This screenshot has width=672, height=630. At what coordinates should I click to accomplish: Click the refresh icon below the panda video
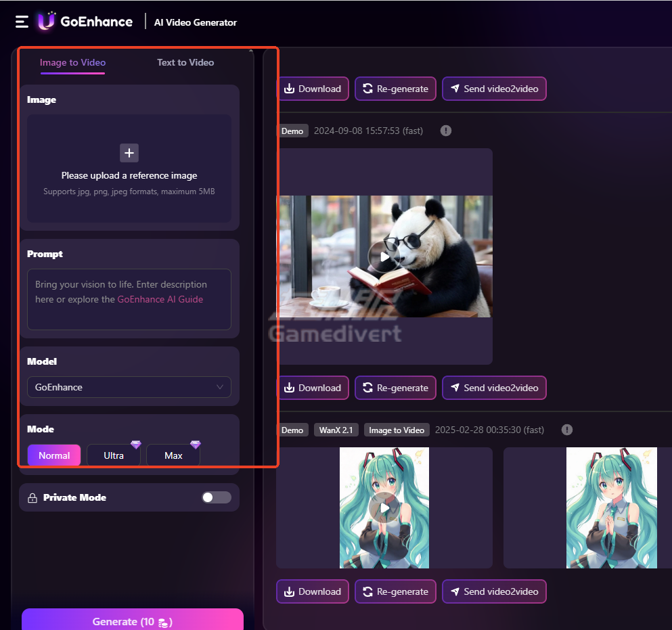click(367, 388)
